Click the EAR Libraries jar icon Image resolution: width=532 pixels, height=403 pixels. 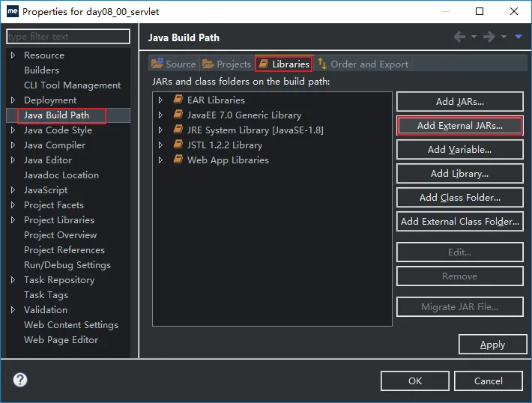pos(178,100)
